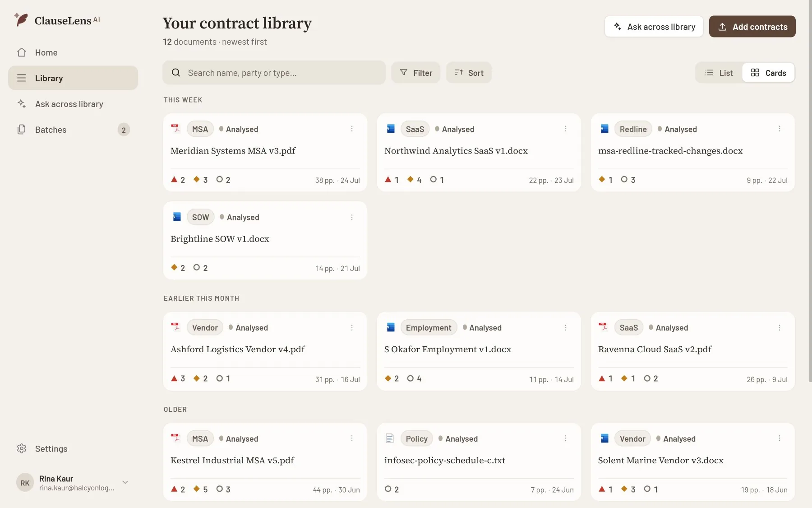Viewport: 812px width, 508px height.
Task: Focus the search name, party or type field
Action: coord(274,73)
